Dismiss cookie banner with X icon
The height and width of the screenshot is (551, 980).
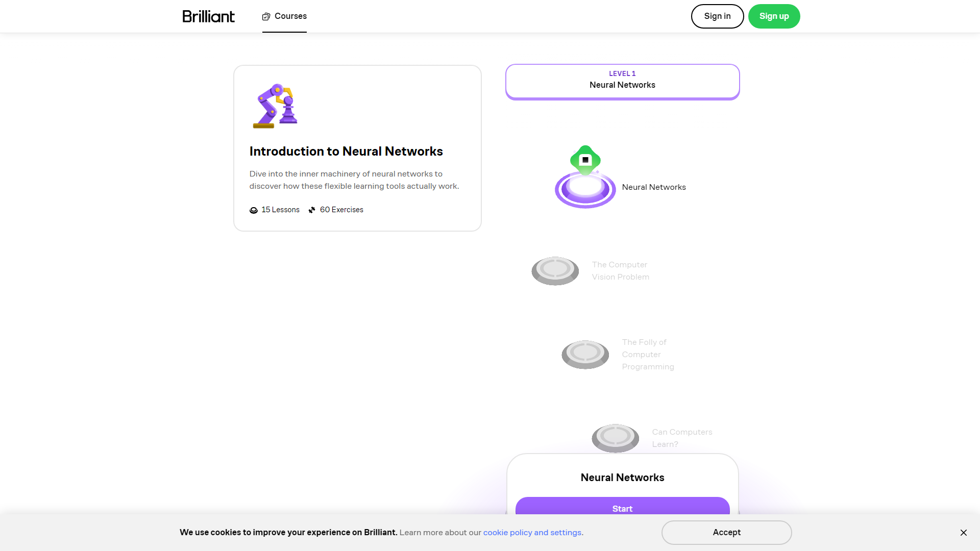coord(963,533)
